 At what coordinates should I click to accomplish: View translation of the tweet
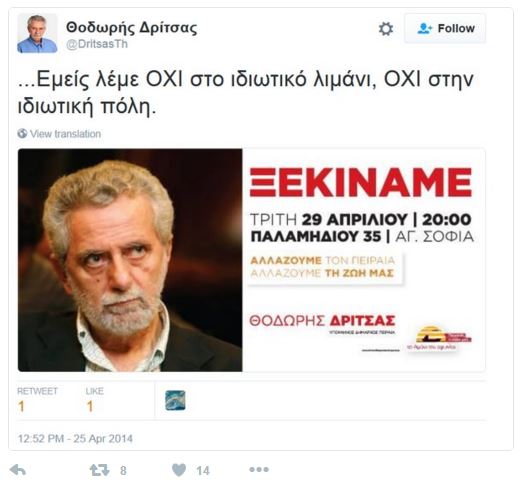(x=65, y=134)
